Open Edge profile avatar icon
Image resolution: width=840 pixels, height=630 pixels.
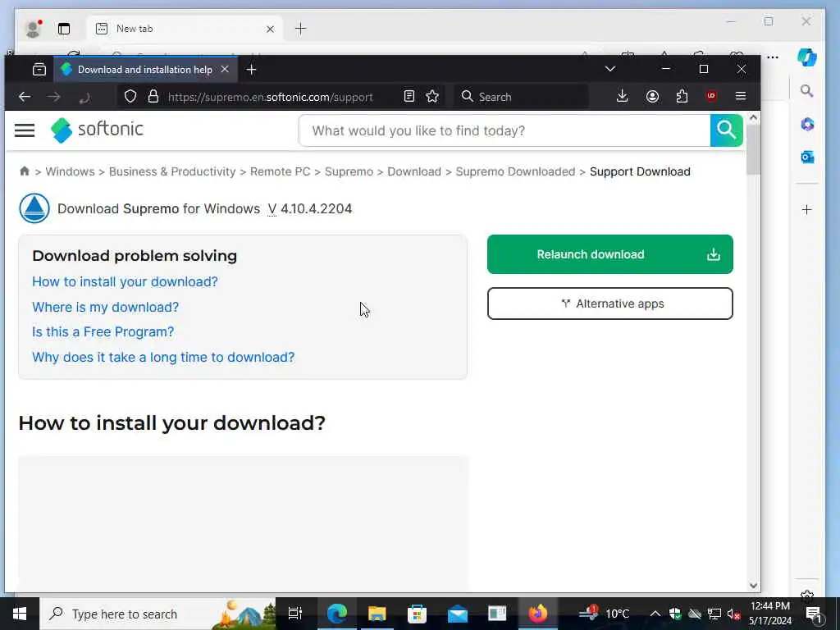33,29
